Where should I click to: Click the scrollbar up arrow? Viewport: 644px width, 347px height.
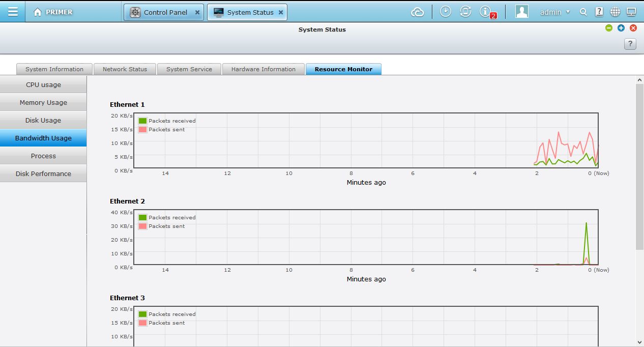pos(639,80)
